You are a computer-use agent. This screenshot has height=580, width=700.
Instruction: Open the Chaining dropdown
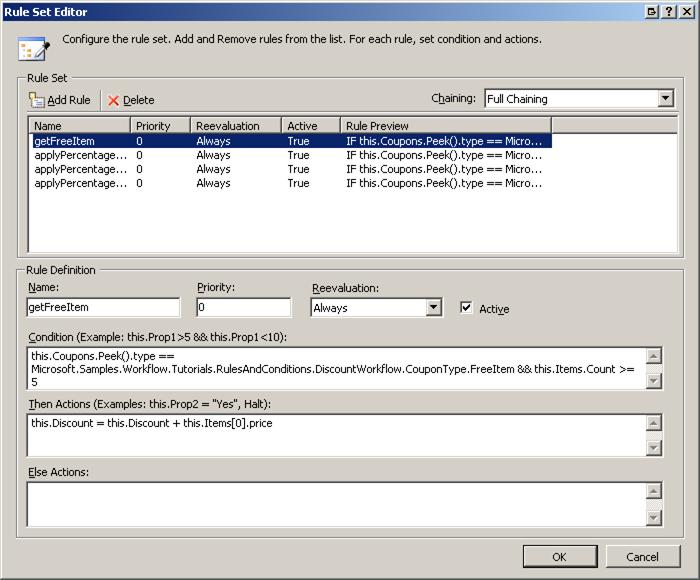pyautogui.click(x=666, y=99)
